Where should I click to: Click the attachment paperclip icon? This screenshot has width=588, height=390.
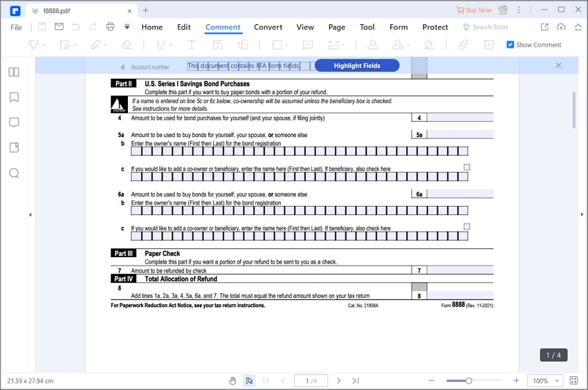coord(463,45)
